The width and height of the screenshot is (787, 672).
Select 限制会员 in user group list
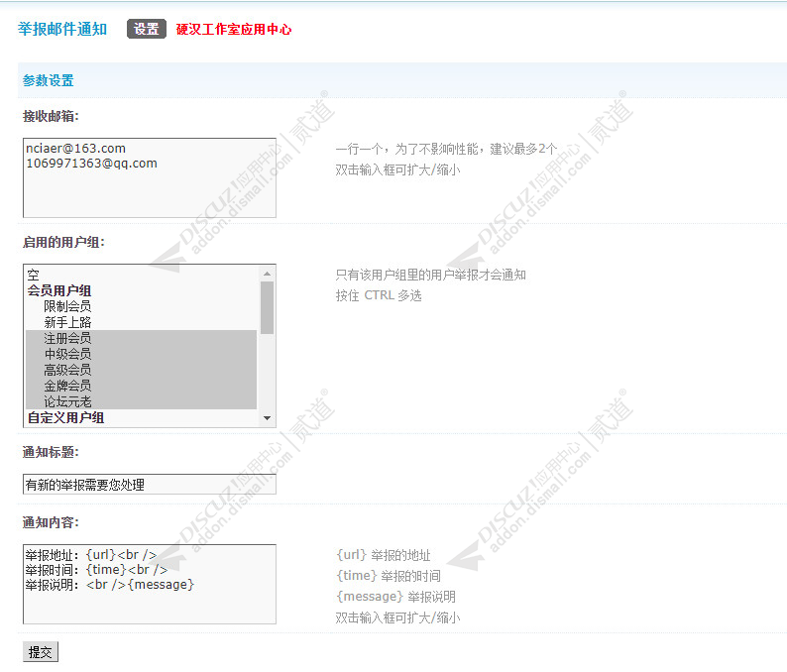point(141,306)
